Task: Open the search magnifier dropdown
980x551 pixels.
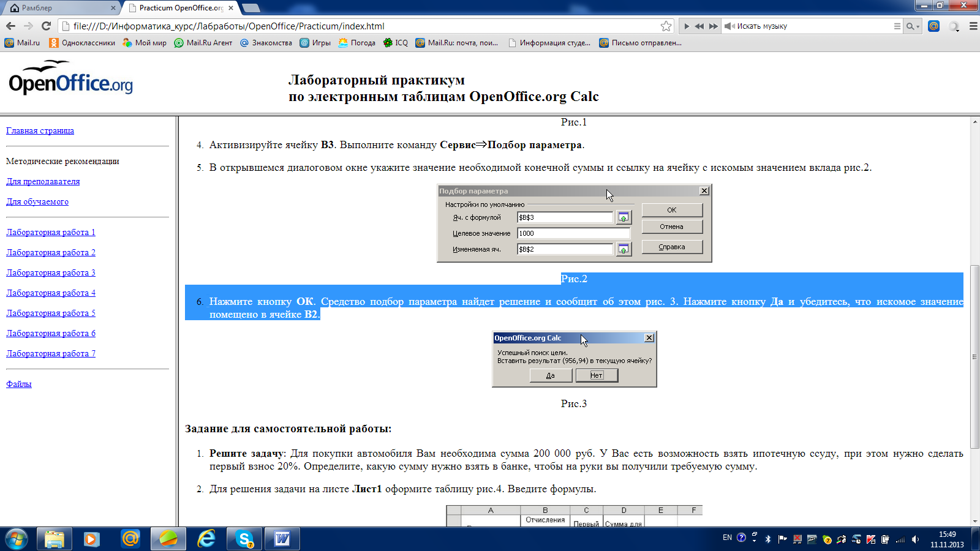Action: click(913, 26)
